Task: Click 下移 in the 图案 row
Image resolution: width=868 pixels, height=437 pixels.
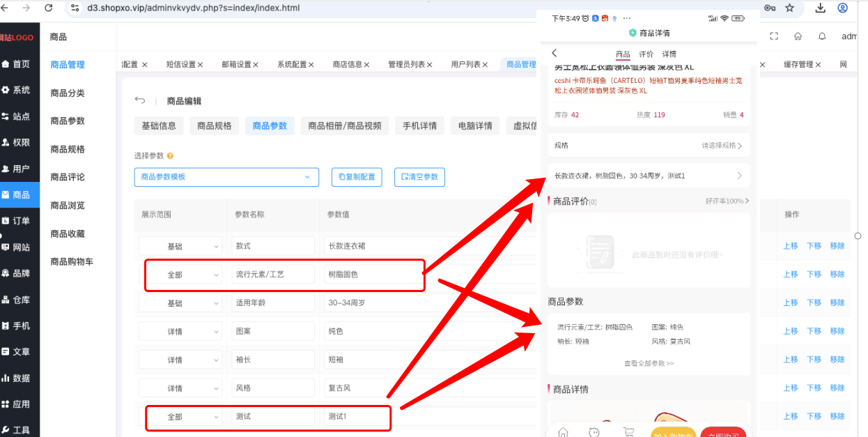Action: (x=814, y=331)
